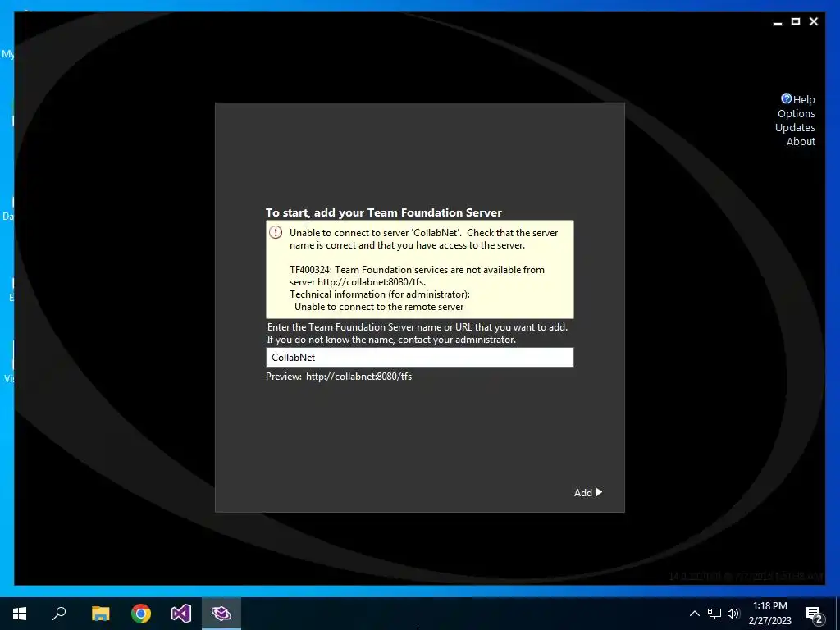Open the Windows Start menu
The height and width of the screenshot is (630, 840).
20,614
